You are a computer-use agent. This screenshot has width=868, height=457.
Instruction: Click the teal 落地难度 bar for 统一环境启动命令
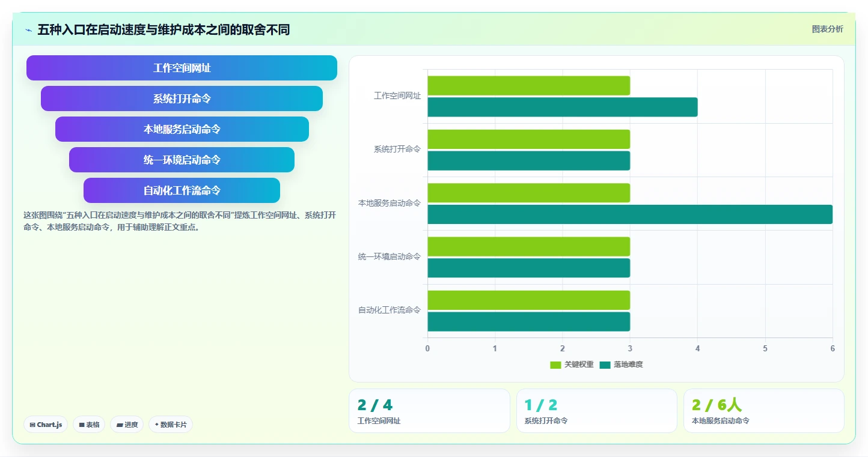(x=528, y=268)
